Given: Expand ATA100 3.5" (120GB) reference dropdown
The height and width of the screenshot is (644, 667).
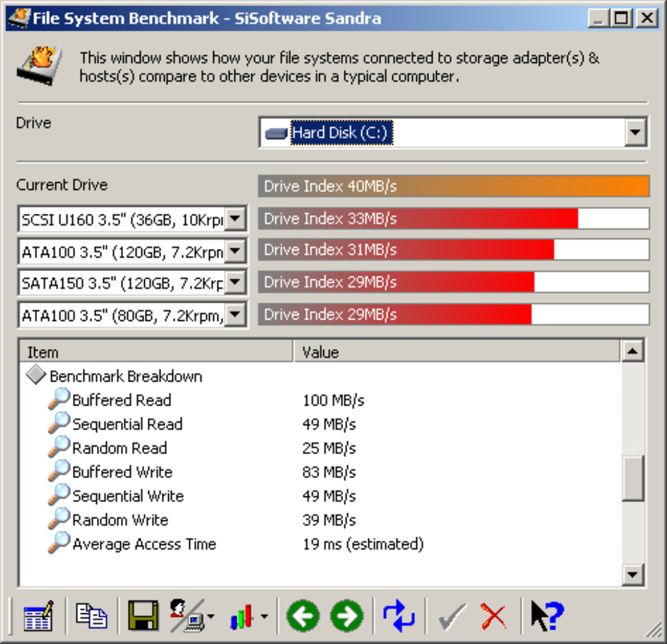Looking at the screenshot, I should pyautogui.click(x=235, y=251).
